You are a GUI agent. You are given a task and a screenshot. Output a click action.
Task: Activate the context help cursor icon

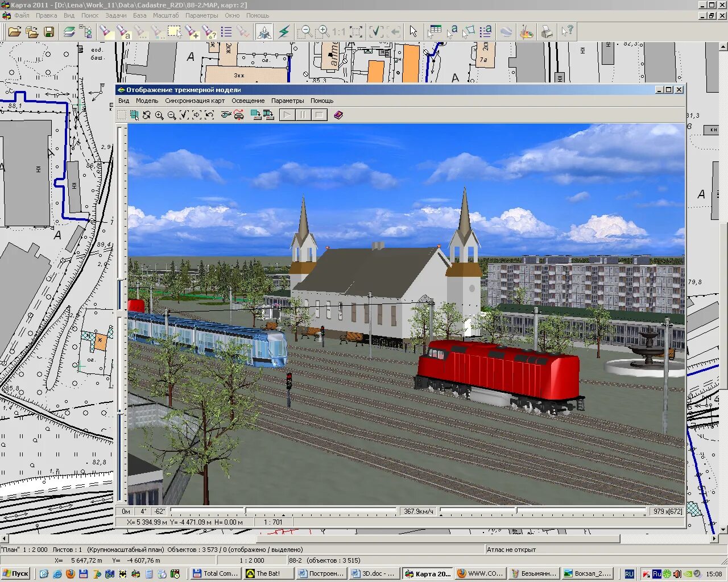[x=567, y=32]
